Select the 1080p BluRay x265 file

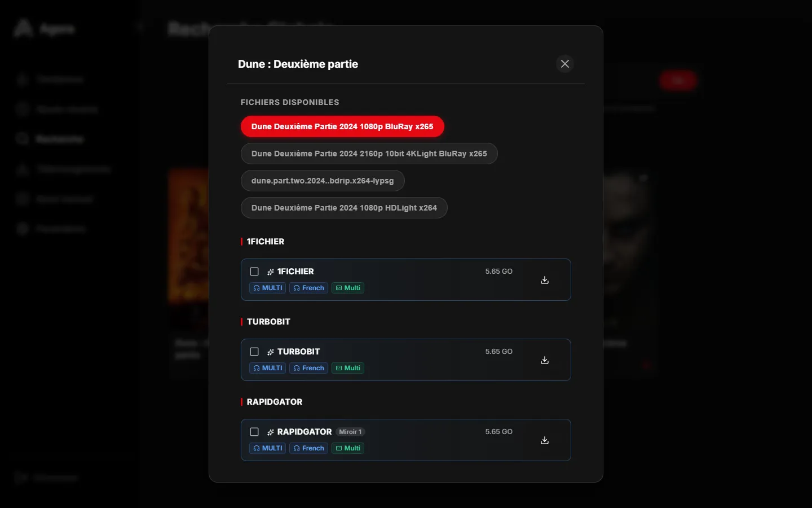click(x=342, y=126)
